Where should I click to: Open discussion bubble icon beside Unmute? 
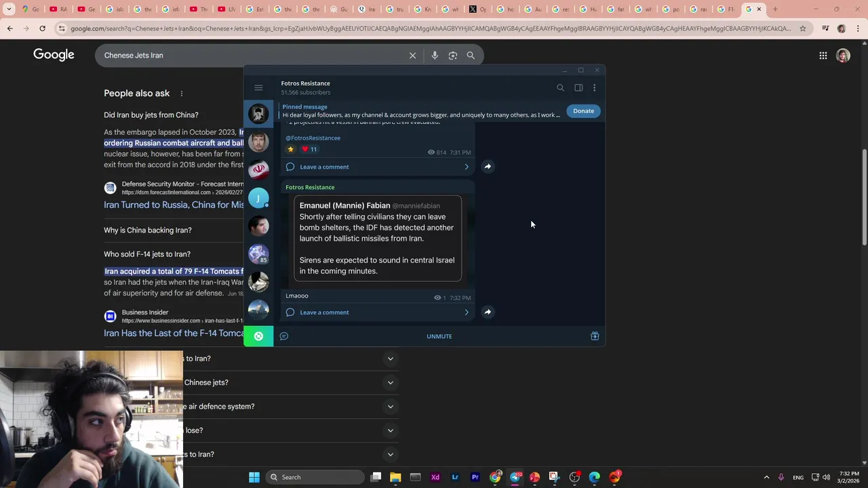coord(284,336)
